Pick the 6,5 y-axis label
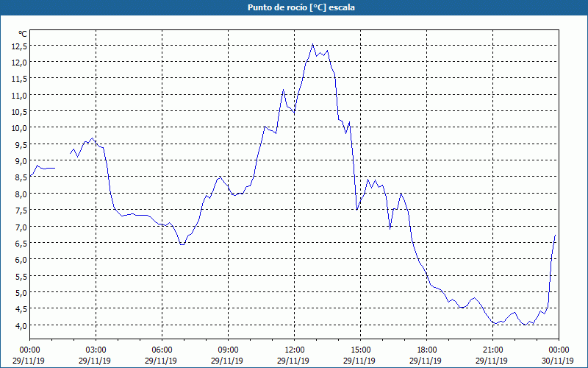588x368 pixels. (x=21, y=244)
